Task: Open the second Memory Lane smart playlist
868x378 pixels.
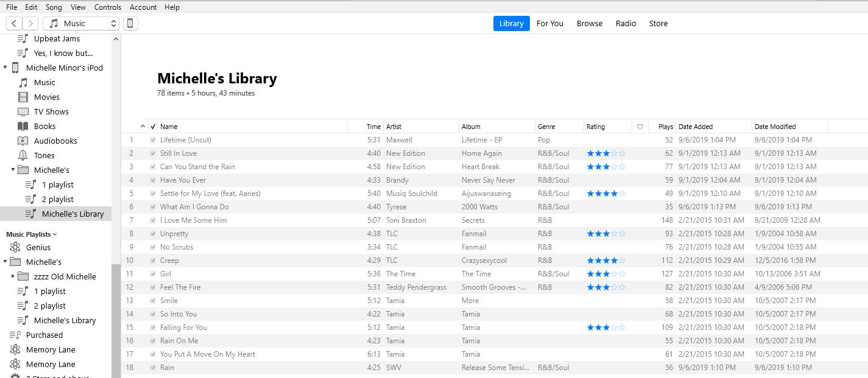Action: click(x=51, y=364)
